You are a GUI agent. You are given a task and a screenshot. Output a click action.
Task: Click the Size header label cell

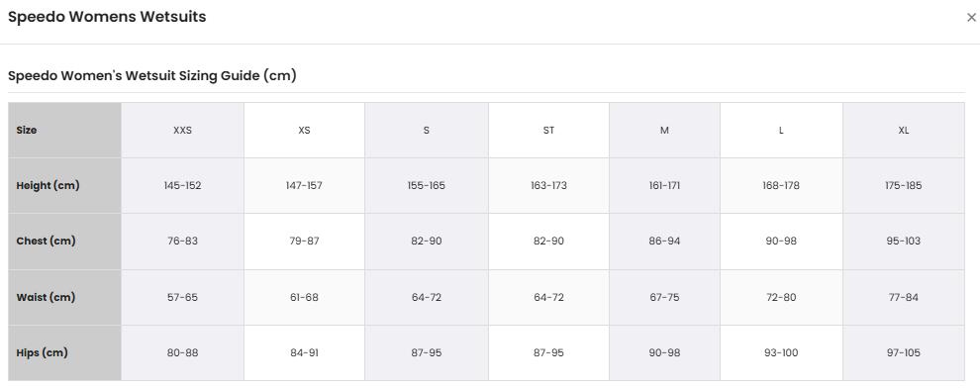65,130
